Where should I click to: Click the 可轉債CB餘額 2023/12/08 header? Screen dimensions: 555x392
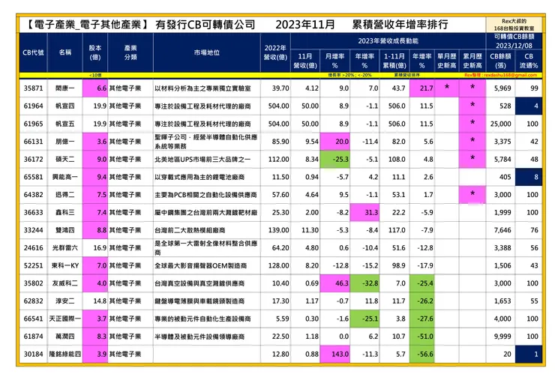(x=514, y=41)
